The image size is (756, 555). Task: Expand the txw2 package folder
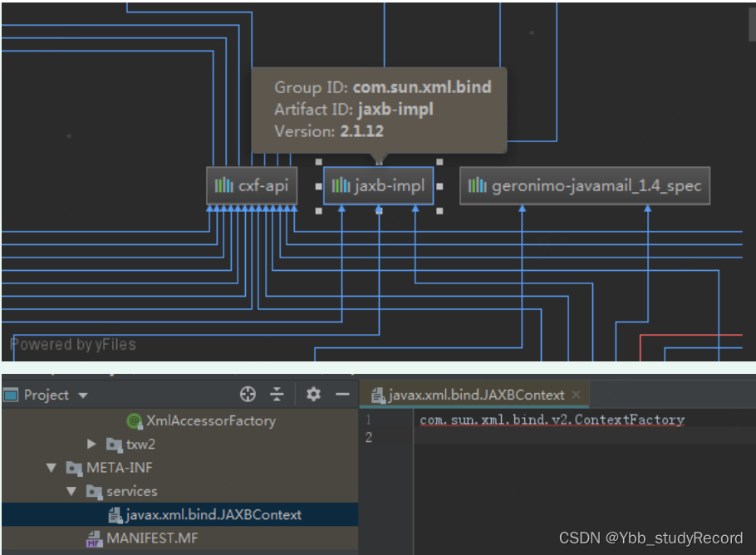[91, 444]
